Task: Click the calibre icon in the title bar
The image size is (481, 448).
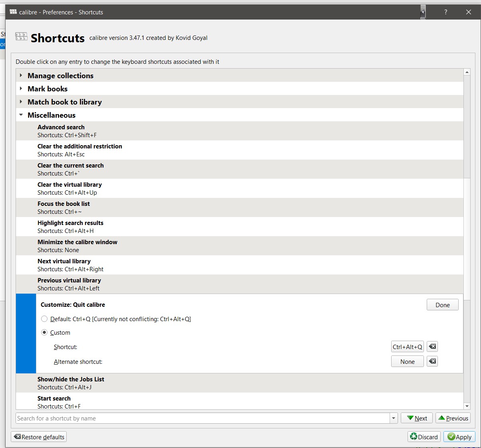Action: coord(13,12)
